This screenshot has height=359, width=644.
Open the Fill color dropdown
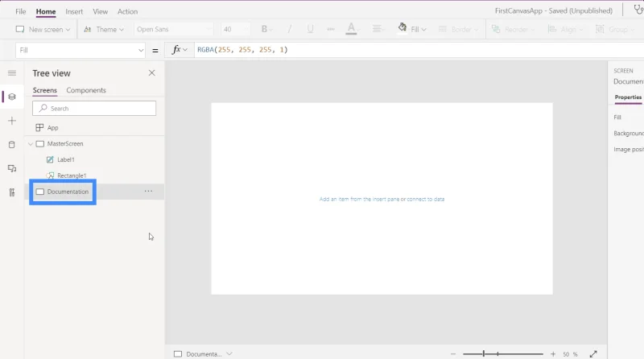(412, 29)
